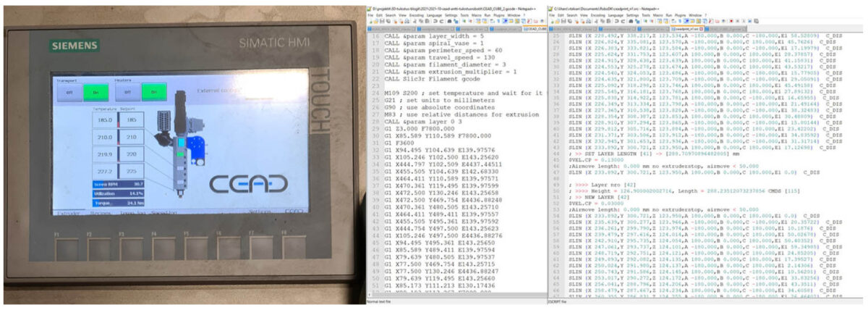
Task: Open Encoding menu in CEAD_CUBE gcode window
Action: pos(417,15)
